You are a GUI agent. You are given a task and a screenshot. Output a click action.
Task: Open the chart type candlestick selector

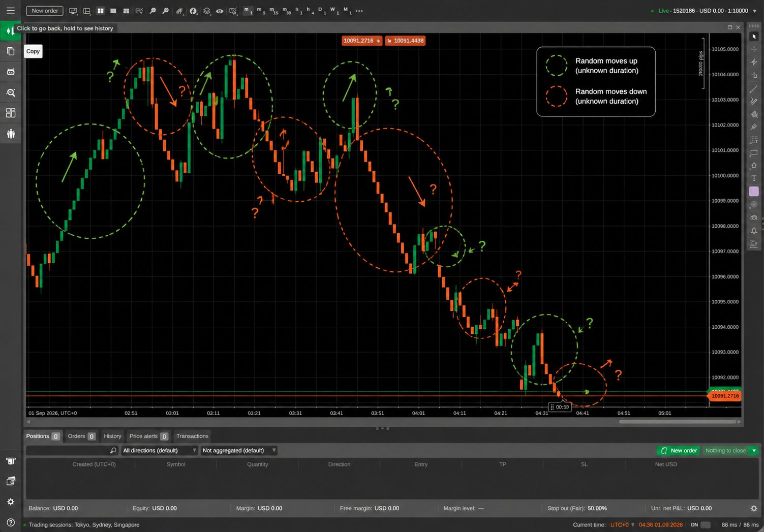click(179, 11)
